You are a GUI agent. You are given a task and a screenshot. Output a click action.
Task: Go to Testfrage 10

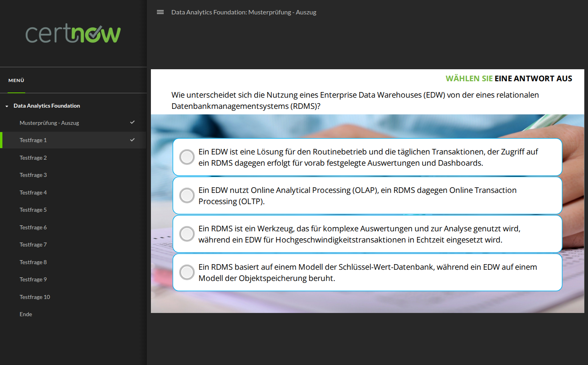pyautogui.click(x=35, y=297)
